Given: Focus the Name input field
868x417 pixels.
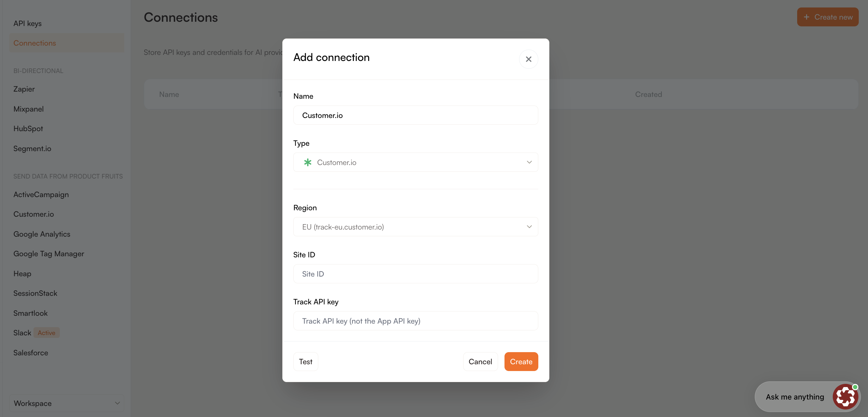Looking at the screenshot, I should (x=415, y=115).
